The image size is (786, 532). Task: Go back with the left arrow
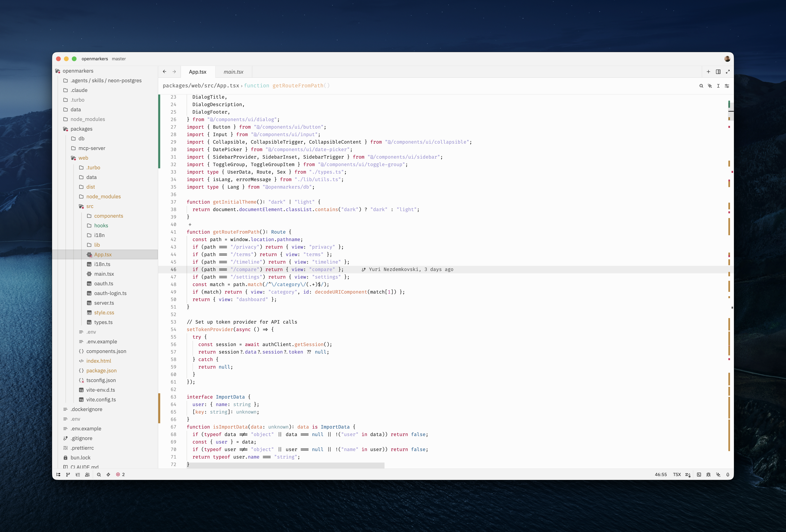164,72
